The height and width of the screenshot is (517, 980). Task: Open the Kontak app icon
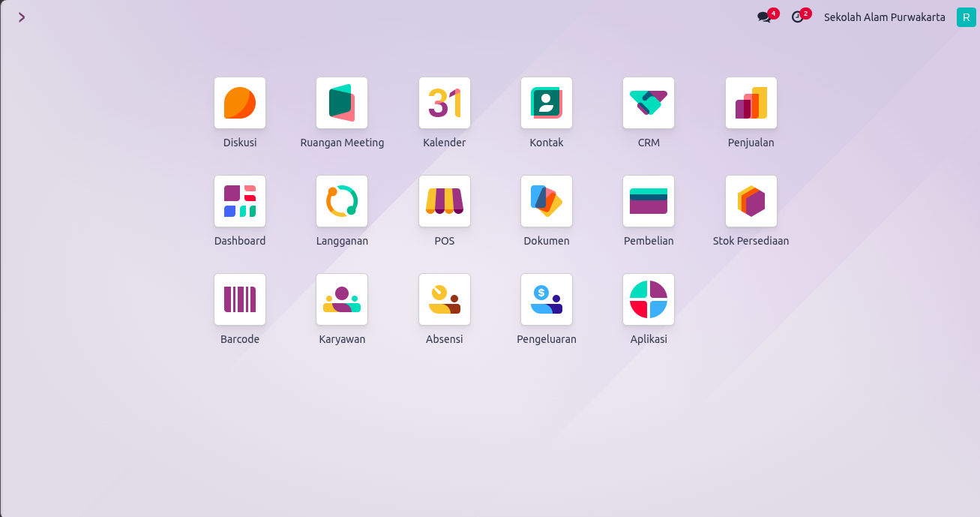point(547,103)
